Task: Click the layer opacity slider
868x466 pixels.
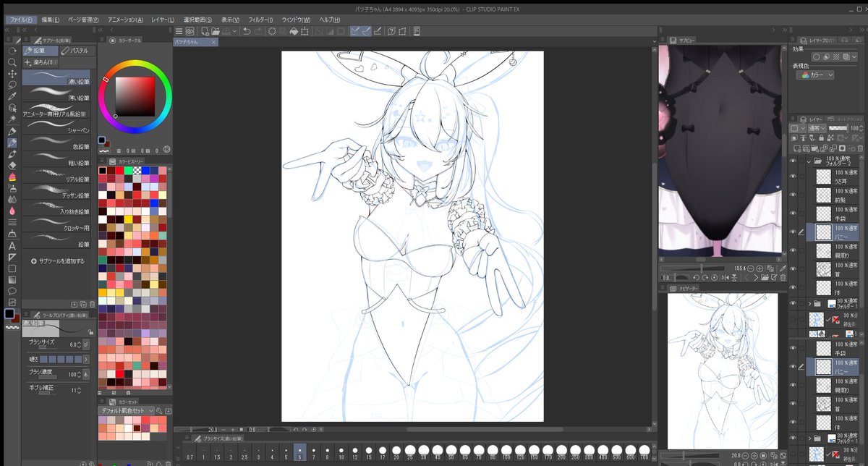Action: point(838,129)
